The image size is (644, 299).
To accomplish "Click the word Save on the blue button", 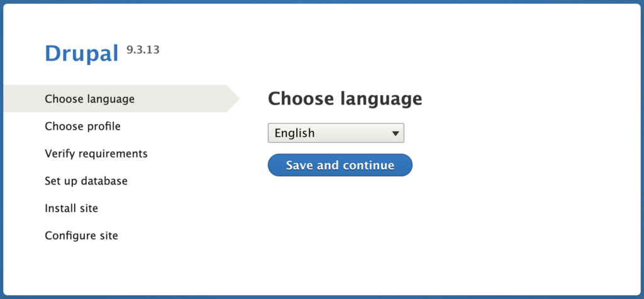I will pos(299,165).
